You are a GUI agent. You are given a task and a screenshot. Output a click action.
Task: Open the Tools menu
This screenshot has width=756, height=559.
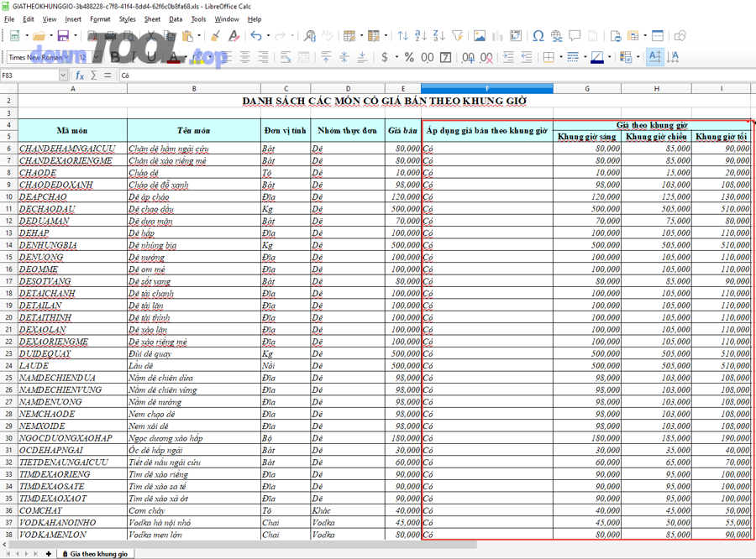pyautogui.click(x=198, y=19)
